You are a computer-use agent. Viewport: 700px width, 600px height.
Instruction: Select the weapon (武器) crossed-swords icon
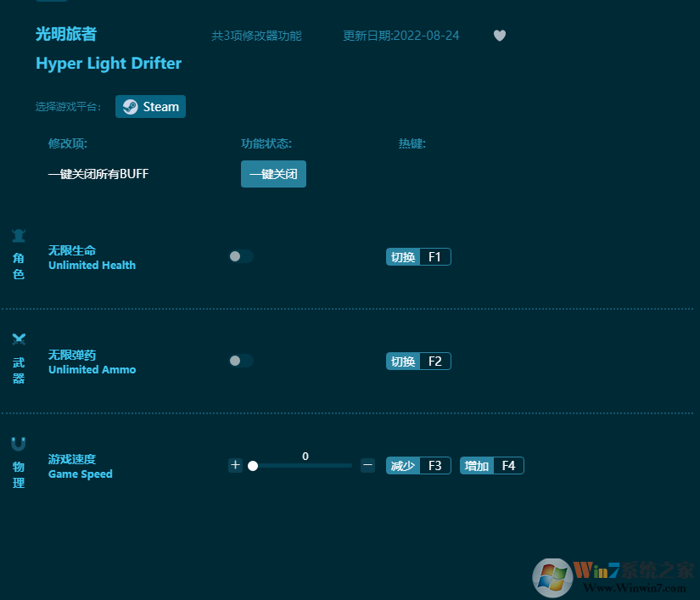[x=19, y=339]
